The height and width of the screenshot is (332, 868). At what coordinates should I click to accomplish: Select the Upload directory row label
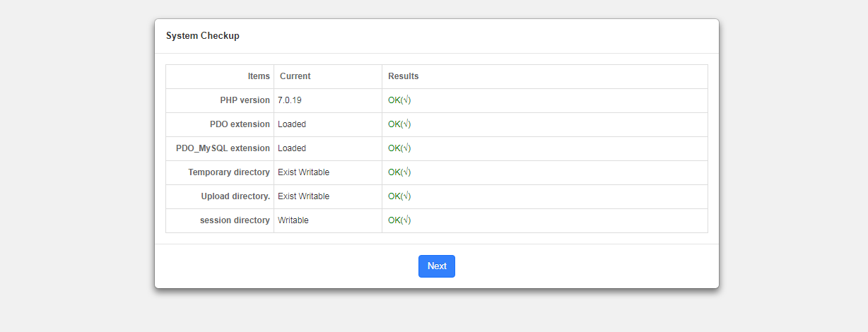click(235, 196)
